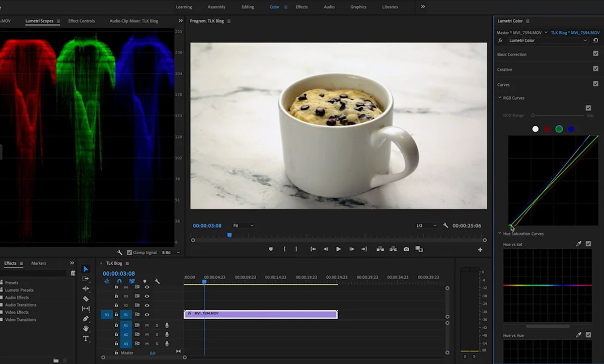Toggle the Clamp Signal checkbox
604x364 pixels.
[x=129, y=253]
